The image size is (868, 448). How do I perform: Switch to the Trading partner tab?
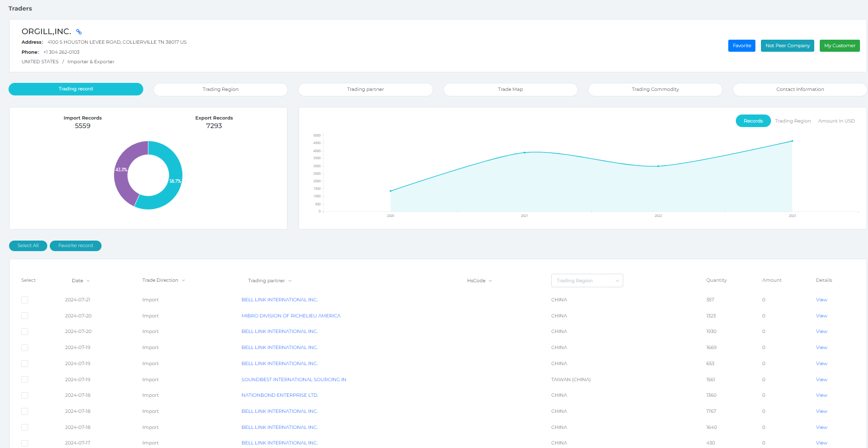coord(365,89)
